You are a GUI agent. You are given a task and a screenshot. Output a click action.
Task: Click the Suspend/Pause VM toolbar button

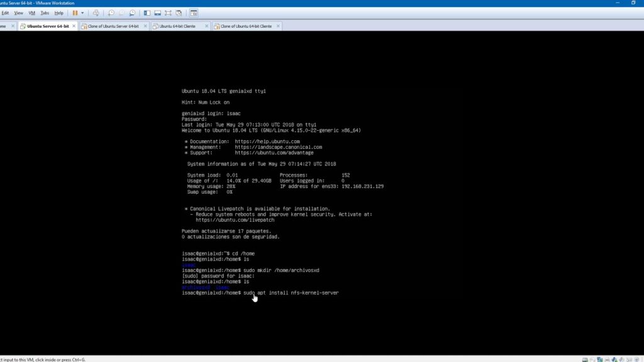[75, 13]
